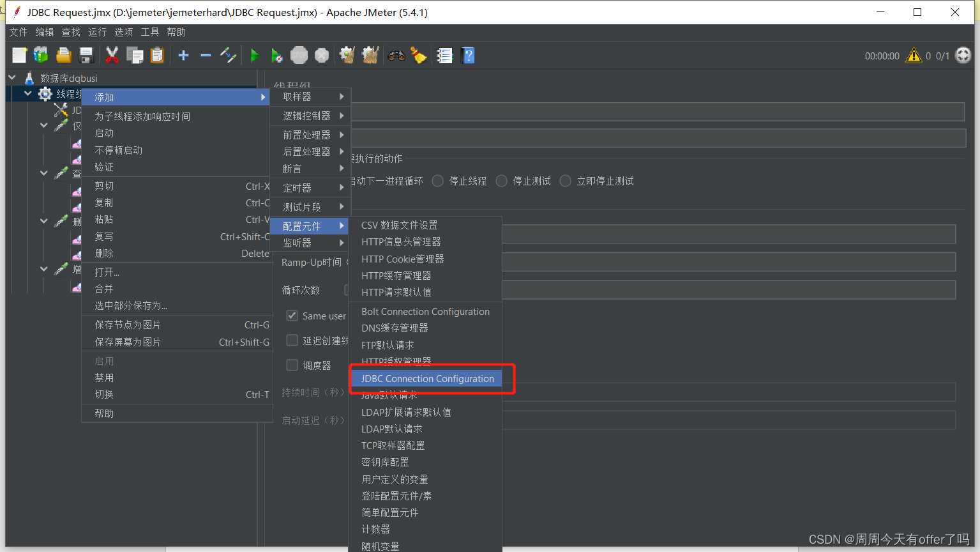Screen dimensions: 980x552
Task: Click the Open file folder icon
Action: tap(63, 56)
